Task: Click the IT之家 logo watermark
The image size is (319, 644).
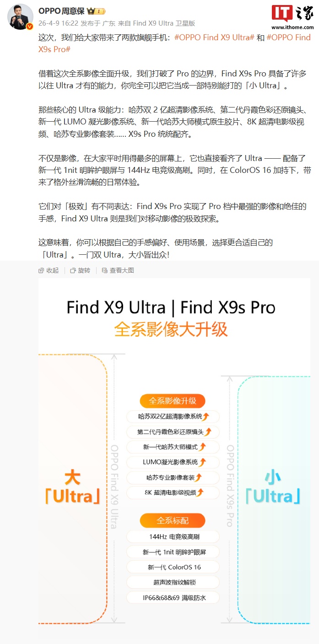Action: click(x=292, y=14)
